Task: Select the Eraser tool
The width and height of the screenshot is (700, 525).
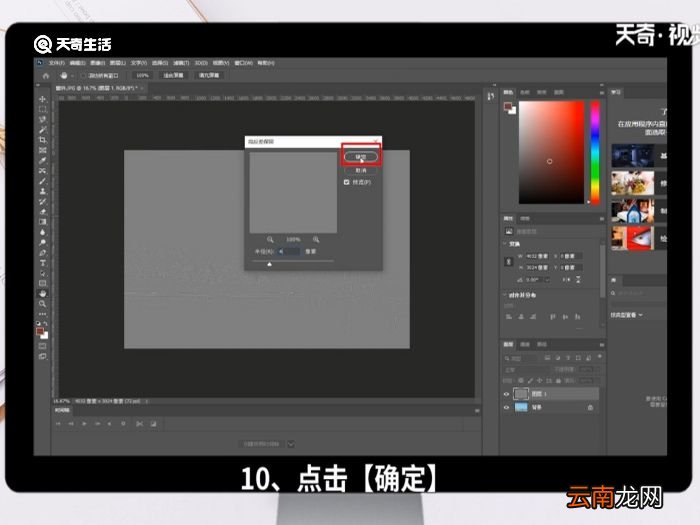Action: pyautogui.click(x=42, y=212)
